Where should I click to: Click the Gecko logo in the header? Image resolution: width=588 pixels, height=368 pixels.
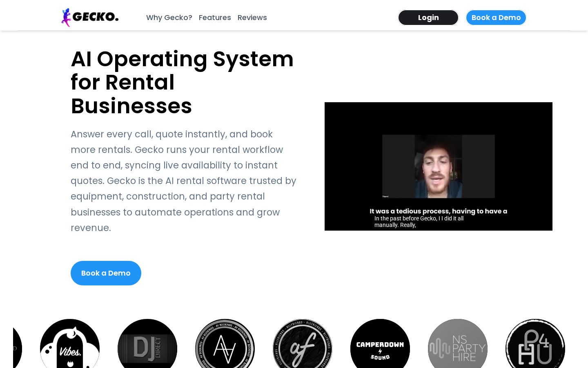[90, 18]
